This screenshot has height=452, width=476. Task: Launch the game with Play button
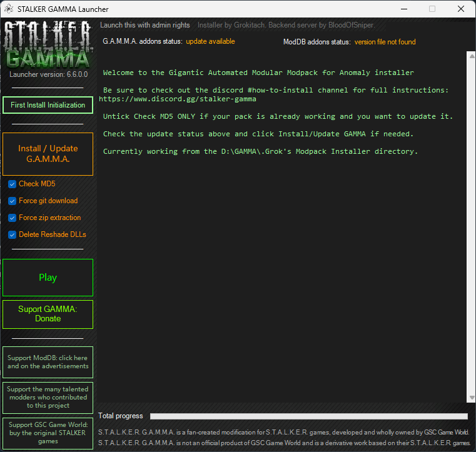point(48,278)
